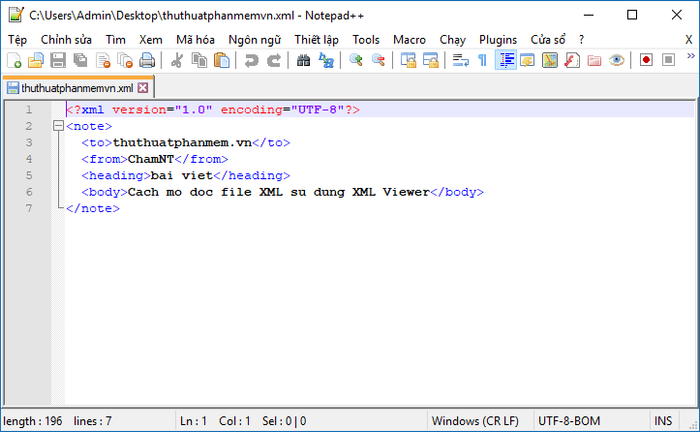The height and width of the screenshot is (432, 700).
Task: Open Find dialog via binoculars icon
Action: (304, 60)
